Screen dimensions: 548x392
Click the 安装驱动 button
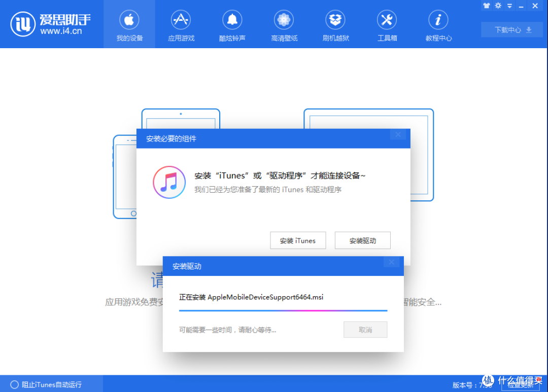(x=362, y=240)
